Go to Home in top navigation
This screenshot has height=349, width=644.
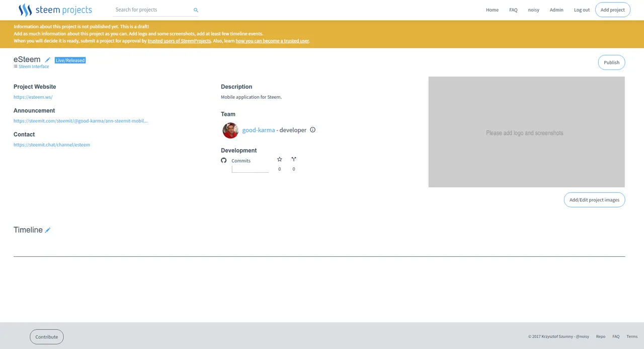[492, 10]
